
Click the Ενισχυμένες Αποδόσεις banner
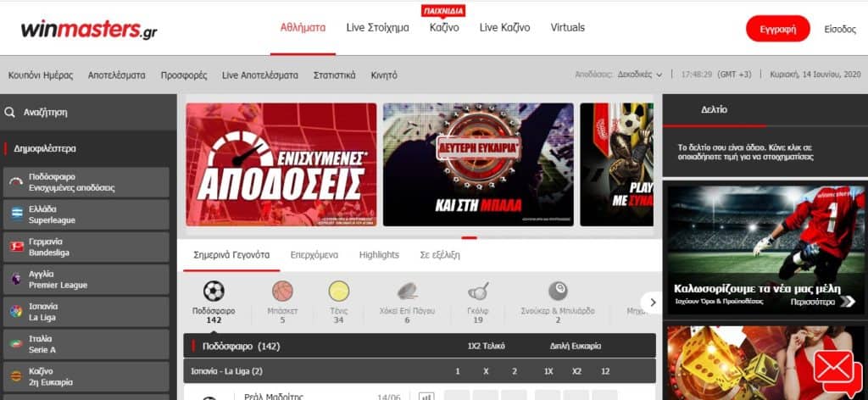(281, 164)
